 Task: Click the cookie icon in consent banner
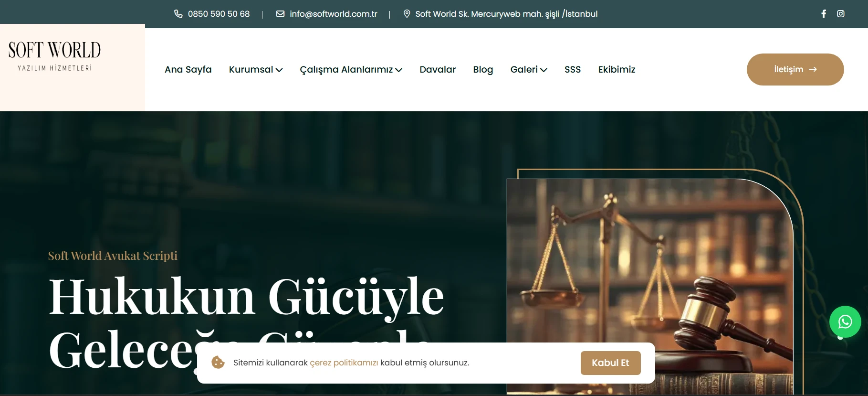tap(218, 363)
